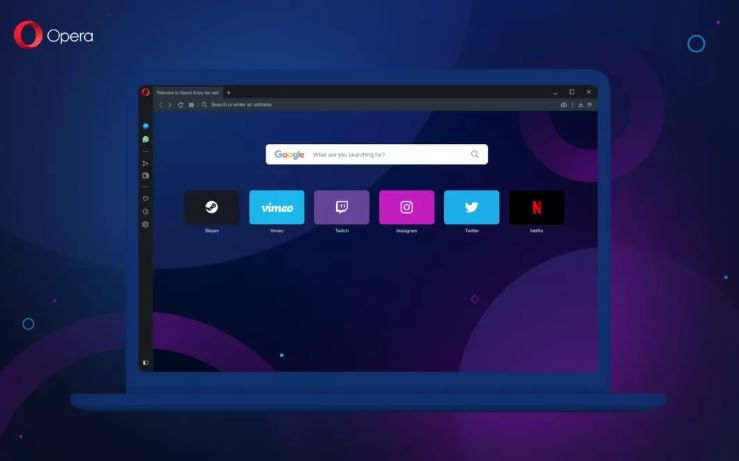Click the Twitter label under its tile
The image size is (739, 461).
[x=472, y=230]
